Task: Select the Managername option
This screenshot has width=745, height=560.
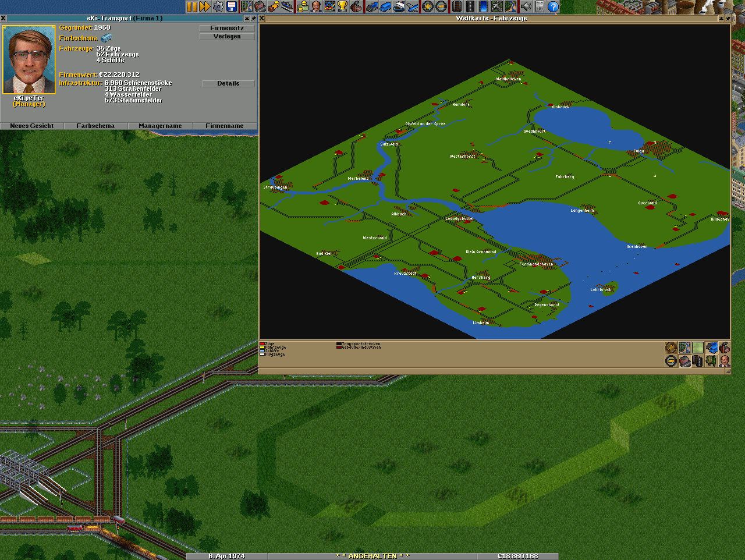Action: click(x=160, y=126)
